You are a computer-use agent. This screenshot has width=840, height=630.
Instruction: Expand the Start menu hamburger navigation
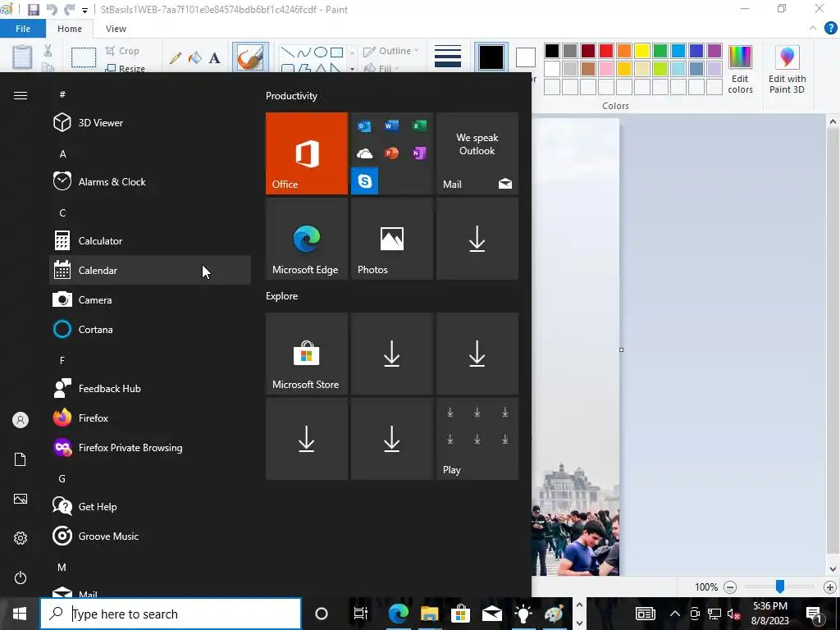(x=21, y=95)
